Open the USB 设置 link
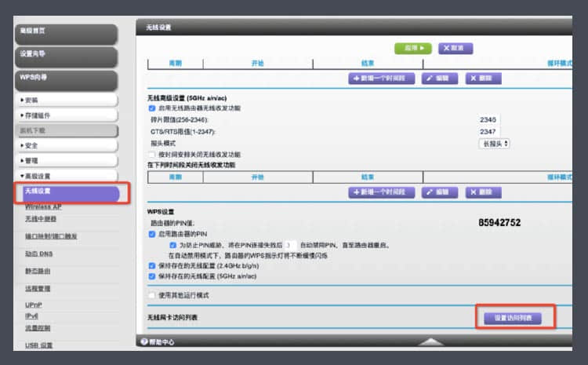This screenshot has height=365, width=588. [x=38, y=345]
